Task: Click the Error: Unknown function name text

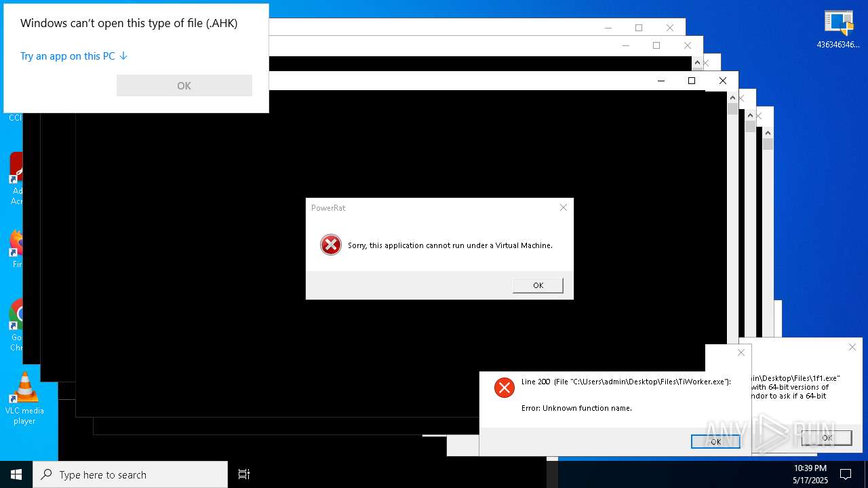Action: (576, 408)
